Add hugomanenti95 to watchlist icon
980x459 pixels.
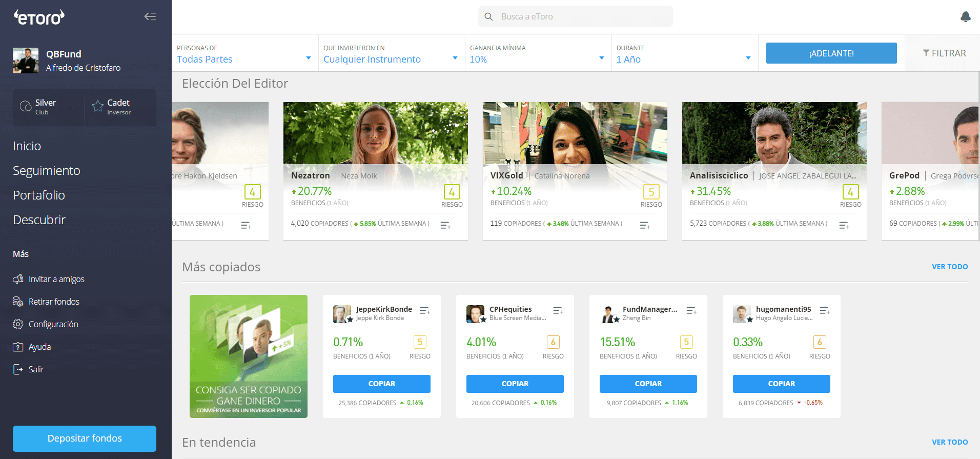point(825,310)
